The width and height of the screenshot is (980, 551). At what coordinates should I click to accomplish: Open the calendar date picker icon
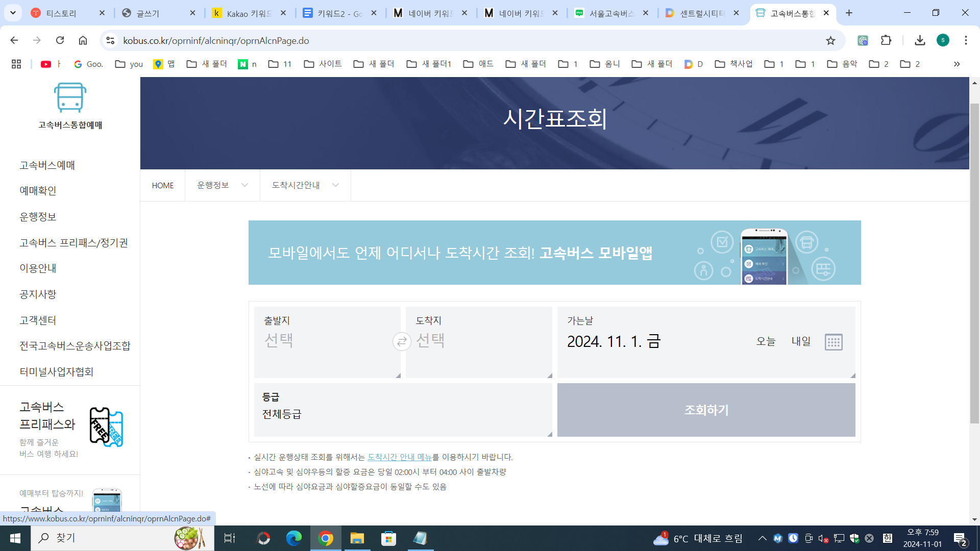click(833, 342)
